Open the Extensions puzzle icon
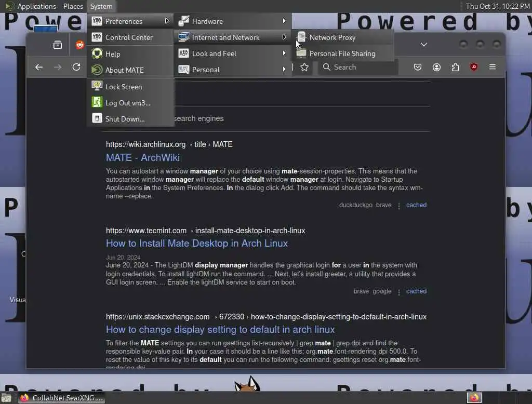Image resolution: width=532 pixels, height=404 pixels. [x=455, y=67]
